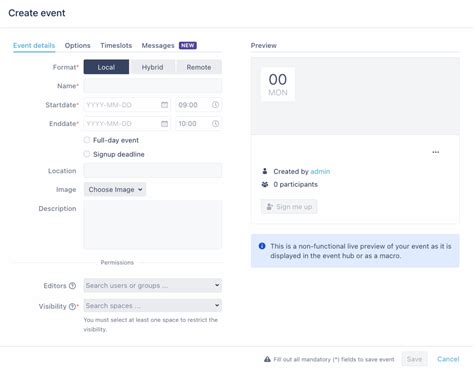Click the 10:00 end time field
Viewport: 474px width, 370px height.
pyautogui.click(x=199, y=124)
